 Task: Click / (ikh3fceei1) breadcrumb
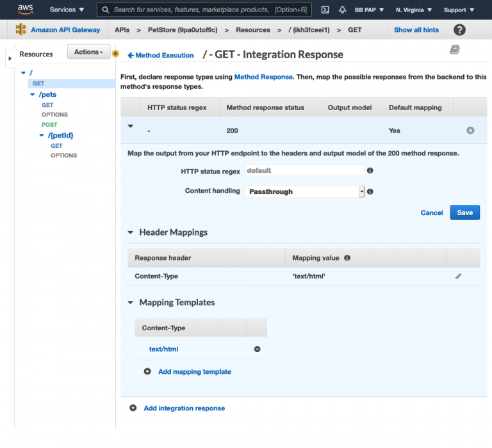309,30
